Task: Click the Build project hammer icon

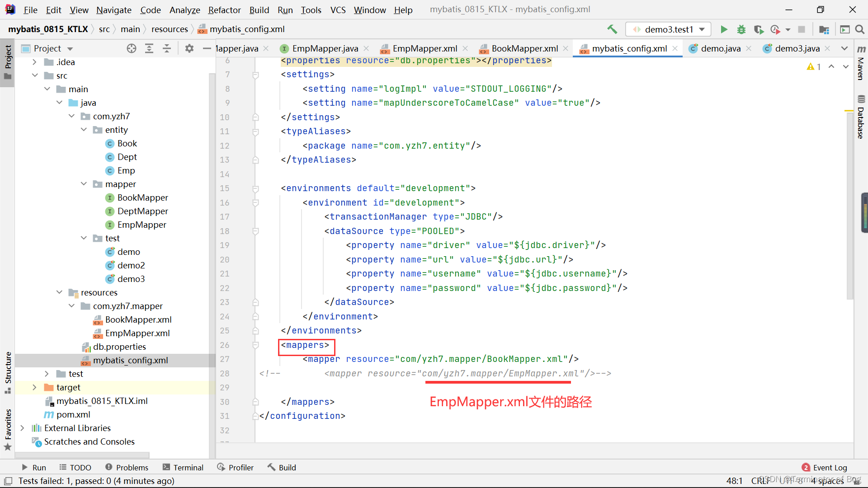Action: tap(612, 29)
